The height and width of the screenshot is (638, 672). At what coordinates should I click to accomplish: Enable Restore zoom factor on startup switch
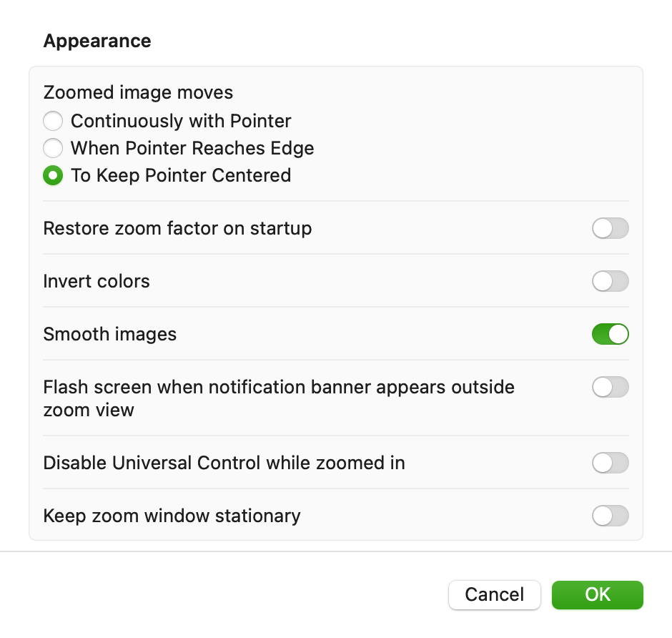[x=611, y=228]
